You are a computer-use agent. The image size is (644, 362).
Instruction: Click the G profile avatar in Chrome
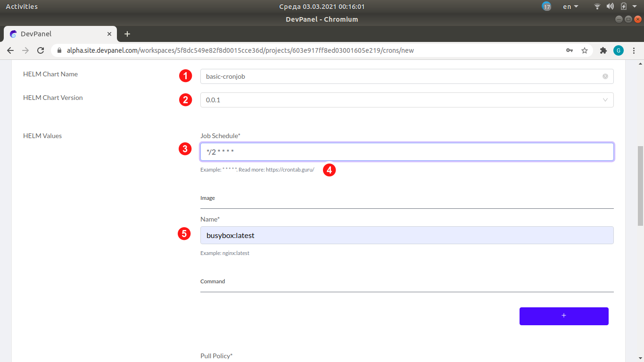[x=619, y=50]
